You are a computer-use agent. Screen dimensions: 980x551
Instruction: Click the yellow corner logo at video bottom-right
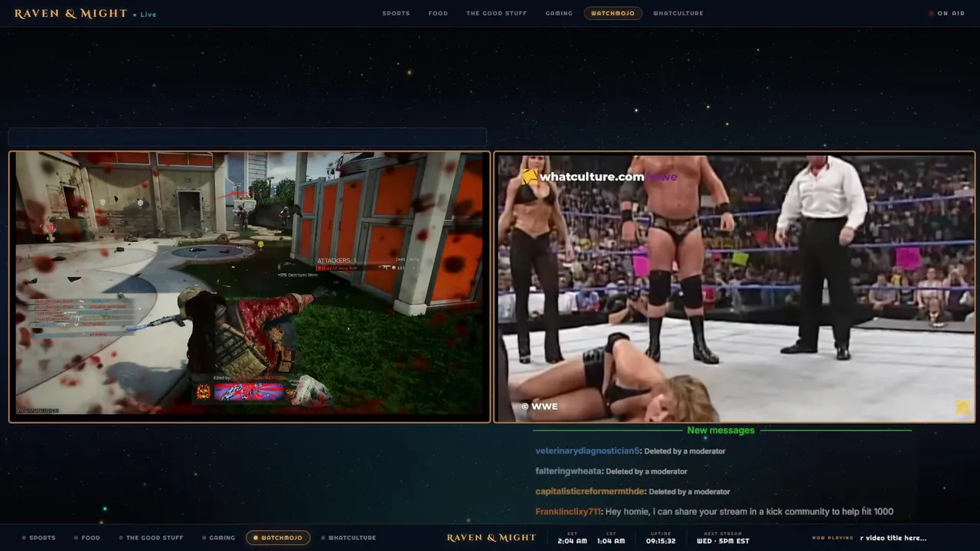point(962,407)
